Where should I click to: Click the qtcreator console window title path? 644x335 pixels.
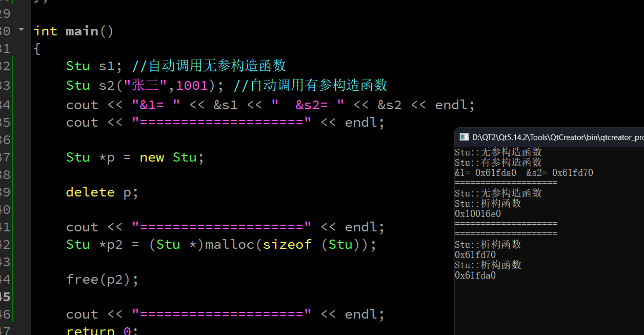[x=557, y=137]
